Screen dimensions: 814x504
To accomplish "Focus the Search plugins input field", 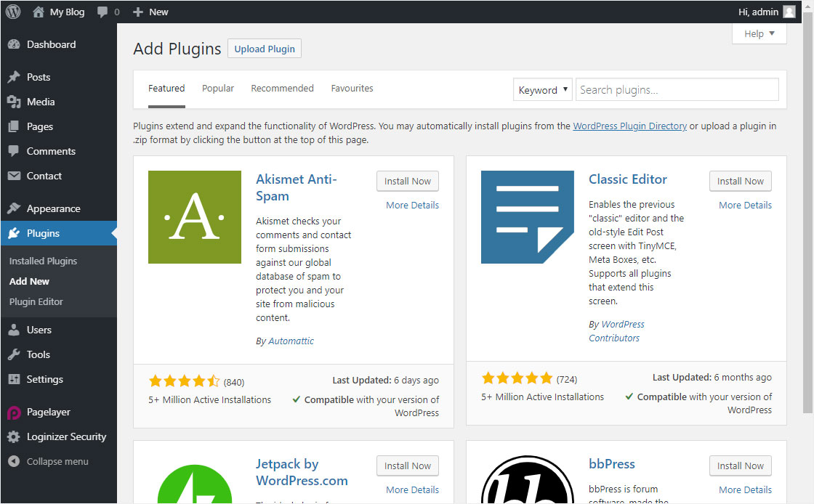I will 677,90.
